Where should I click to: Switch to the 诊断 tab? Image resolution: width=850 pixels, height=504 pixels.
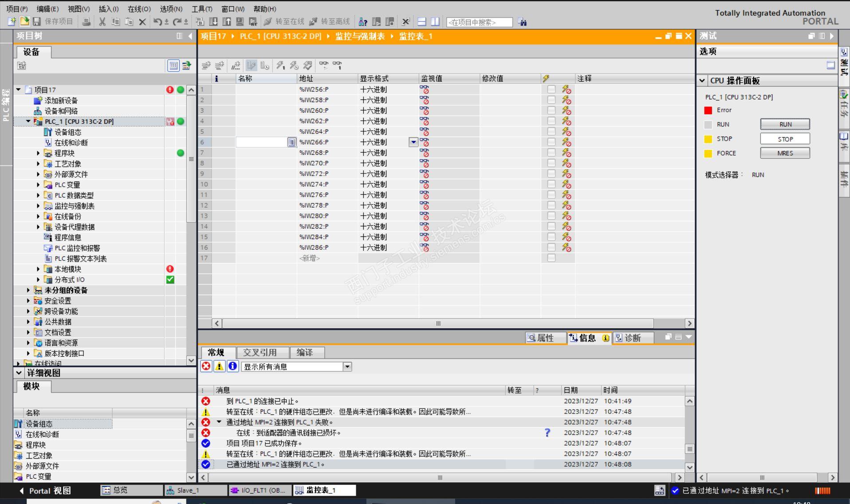click(633, 338)
